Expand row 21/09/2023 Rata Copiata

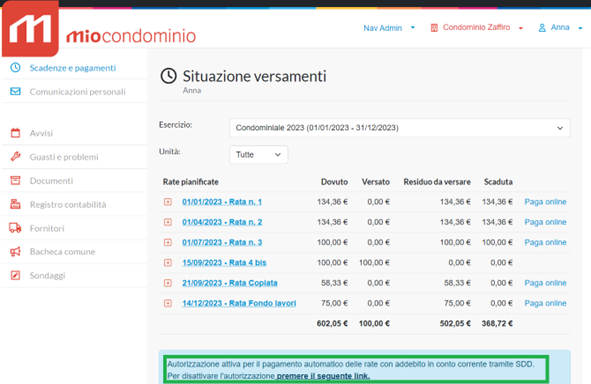(x=168, y=283)
